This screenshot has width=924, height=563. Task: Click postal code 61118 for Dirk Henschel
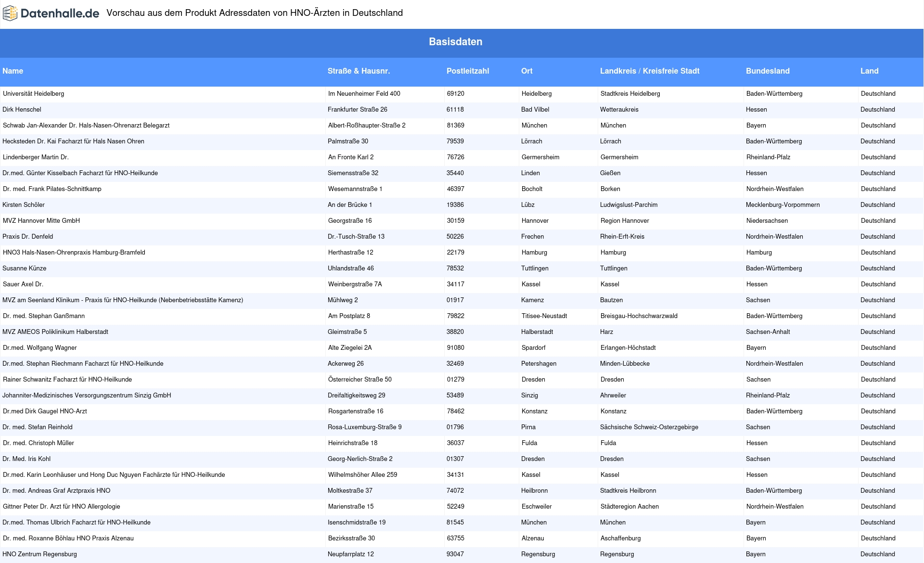click(x=455, y=110)
